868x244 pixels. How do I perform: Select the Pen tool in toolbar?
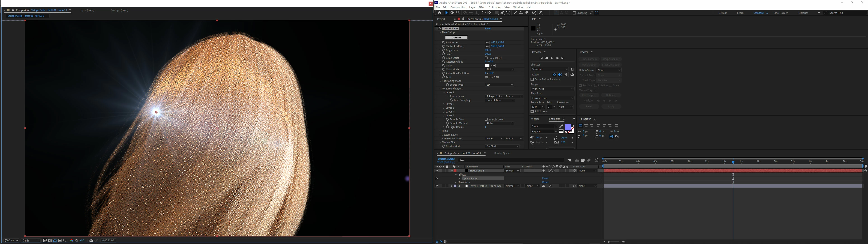(502, 13)
